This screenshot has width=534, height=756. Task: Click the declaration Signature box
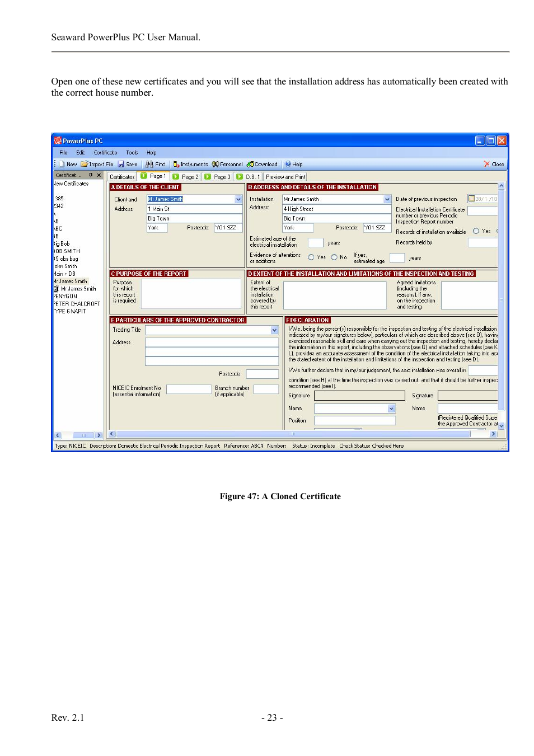pyautogui.click(x=359, y=396)
